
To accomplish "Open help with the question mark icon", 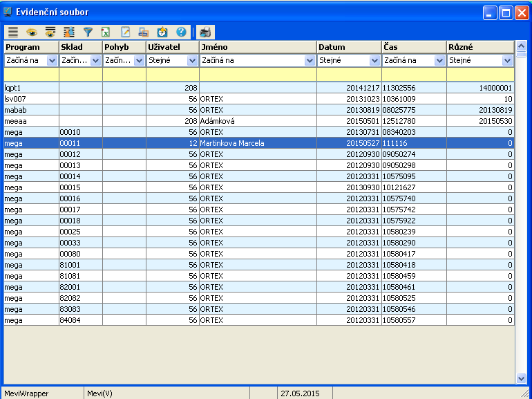I will pos(181,32).
